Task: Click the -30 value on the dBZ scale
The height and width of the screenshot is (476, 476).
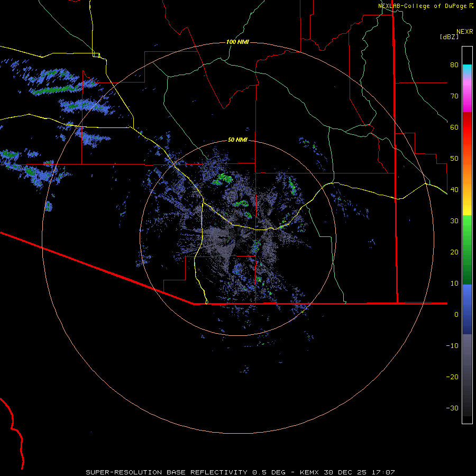Action: pyautogui.click(x=452, y=408)
